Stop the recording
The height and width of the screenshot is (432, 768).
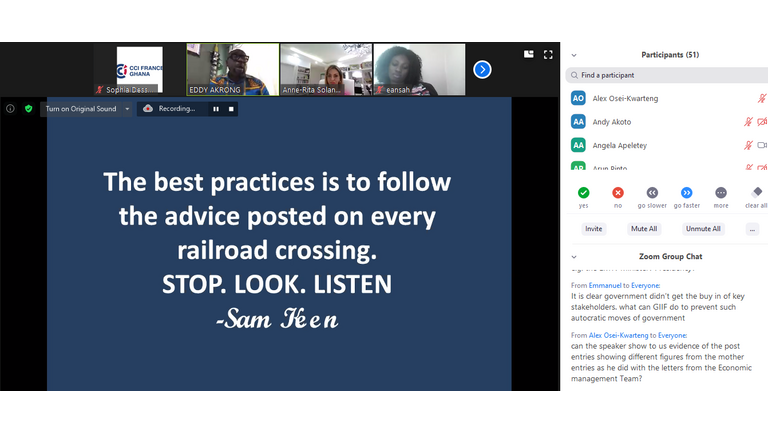tap(231, 109)
